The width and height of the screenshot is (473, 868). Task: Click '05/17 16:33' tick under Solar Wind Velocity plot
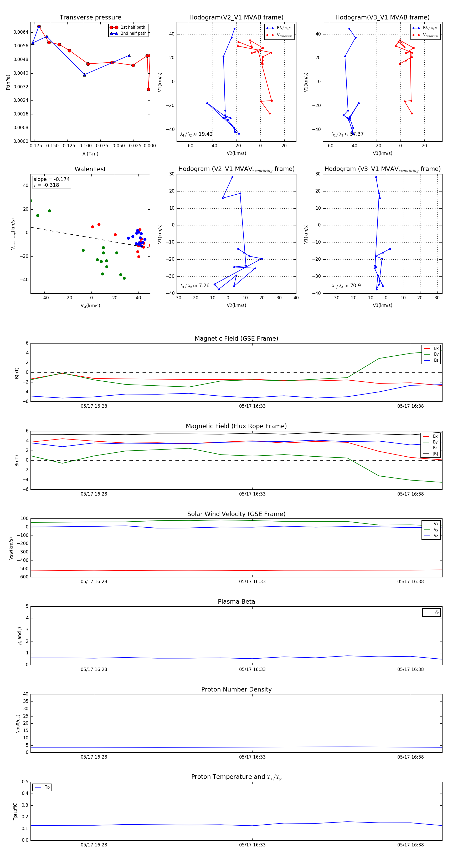(252, 582)
